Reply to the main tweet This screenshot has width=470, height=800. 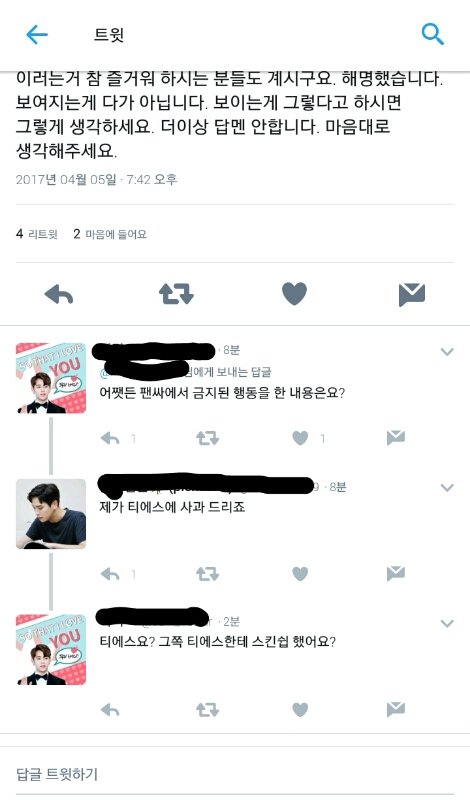pos(59,294)
